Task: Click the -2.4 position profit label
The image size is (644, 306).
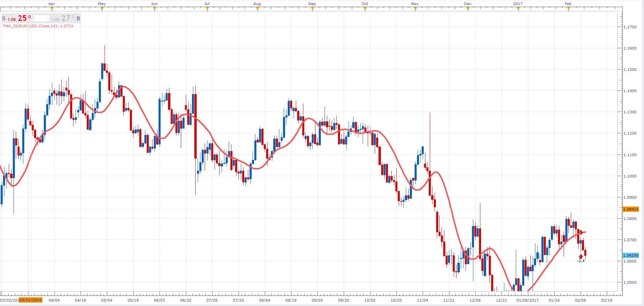Action: click(x=581, y=261)
